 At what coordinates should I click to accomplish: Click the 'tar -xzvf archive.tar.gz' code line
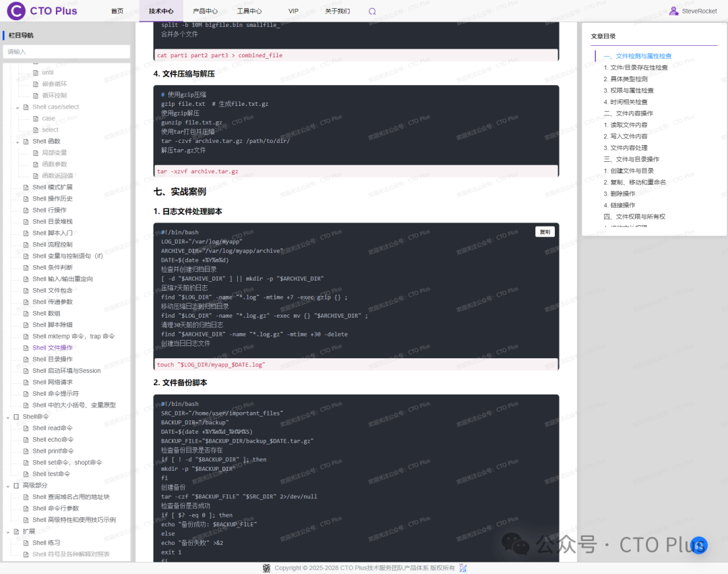[x=198, y=171]
